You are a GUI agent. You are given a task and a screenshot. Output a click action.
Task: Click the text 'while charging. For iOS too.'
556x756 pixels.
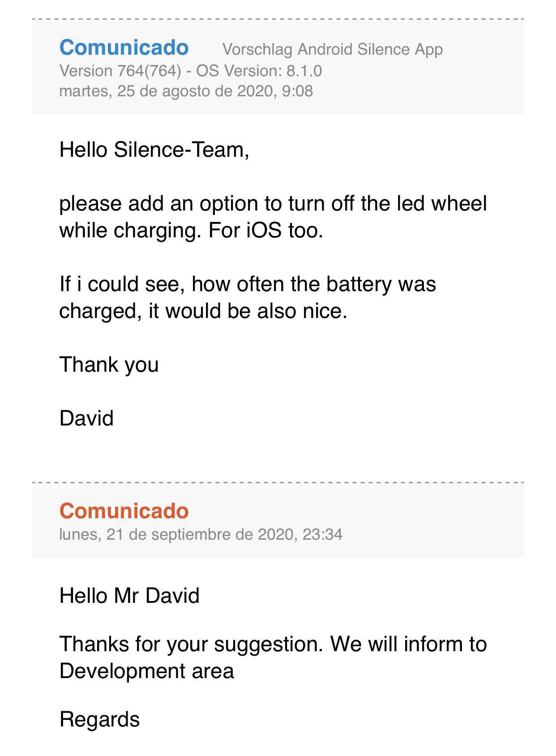[191, 231]
